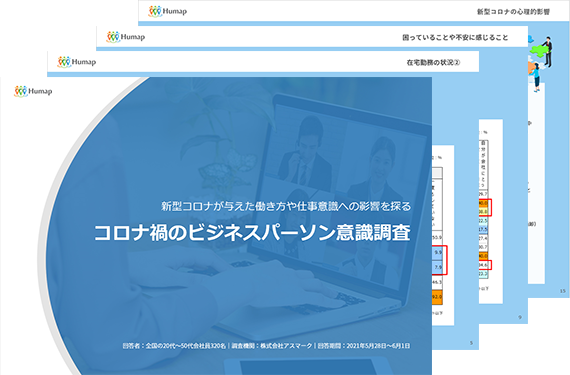570x375 pixels.
Task: Click the subtitle 新型コロナが与えた働き方や仕事意識への影響を探る
Action: tap(286, 206)
